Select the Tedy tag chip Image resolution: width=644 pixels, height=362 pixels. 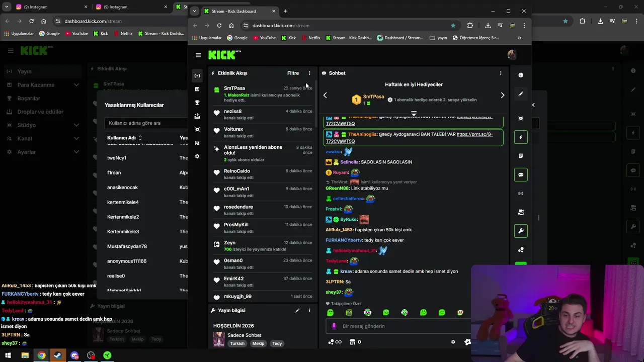[x=277, y=343]
